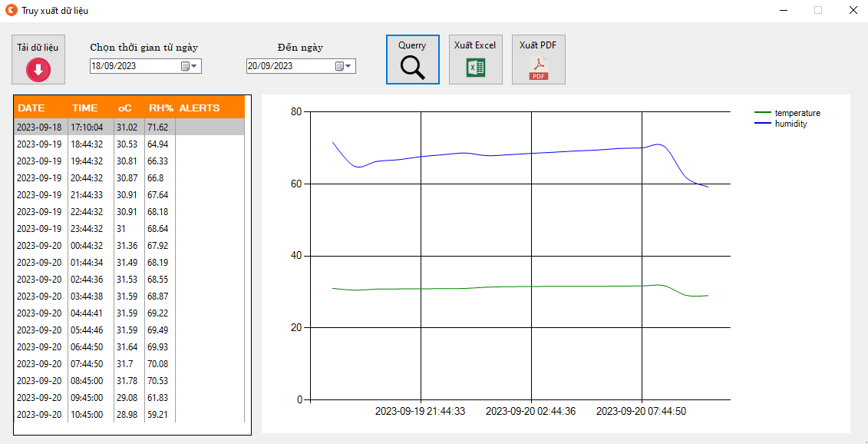Click the app logo in title bar
The width and height of the screenshot is (868, 444).
point(12,10)
